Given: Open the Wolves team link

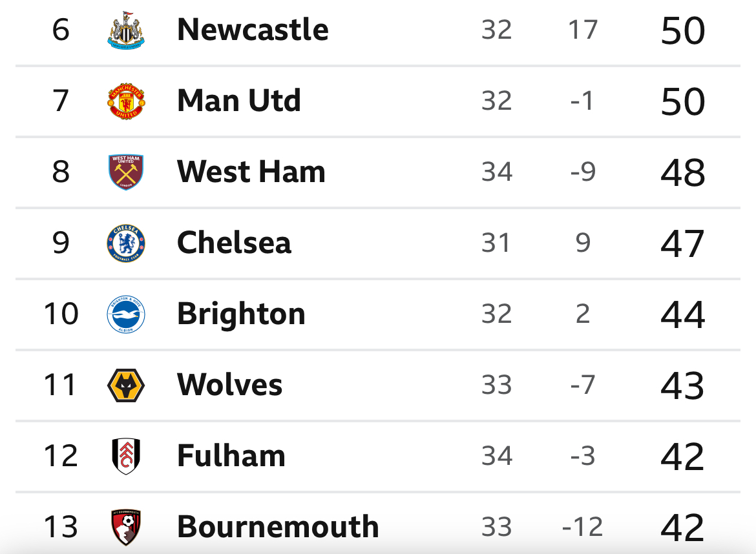Looking at the screenshot, I should 229,385.
